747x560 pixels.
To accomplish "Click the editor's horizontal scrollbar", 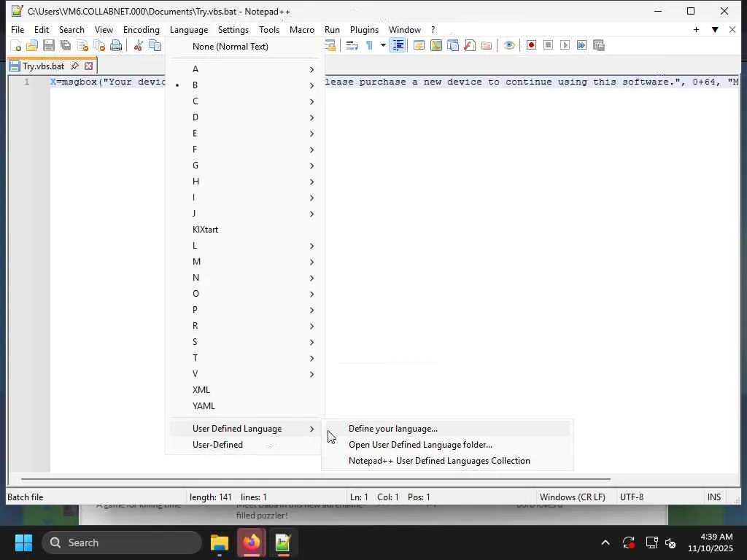I will [315, 479].
